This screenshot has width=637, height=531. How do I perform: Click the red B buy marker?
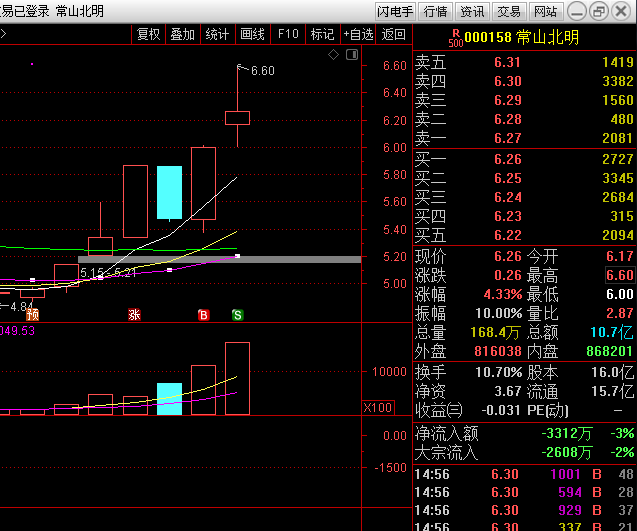pos(204,315)
